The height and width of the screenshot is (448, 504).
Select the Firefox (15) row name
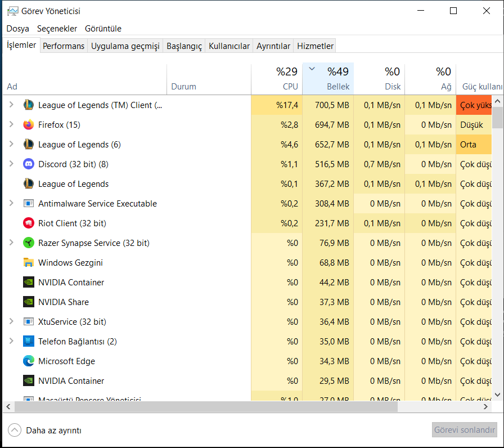(59, 125)
